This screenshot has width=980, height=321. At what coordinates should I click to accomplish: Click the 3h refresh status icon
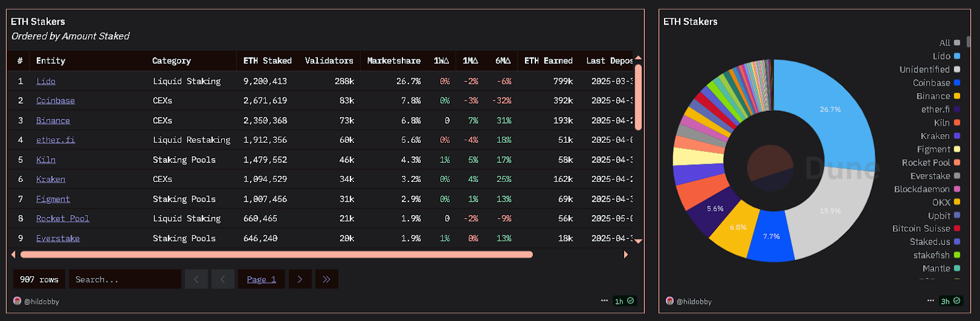951,301
